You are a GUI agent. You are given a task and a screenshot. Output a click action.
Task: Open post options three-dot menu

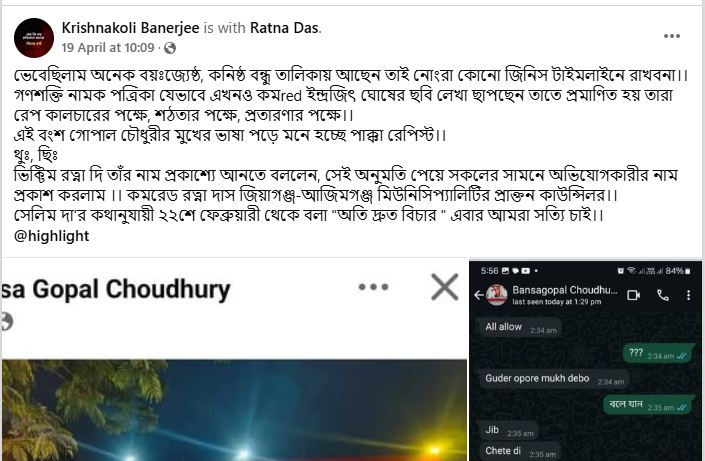point(672,36)
